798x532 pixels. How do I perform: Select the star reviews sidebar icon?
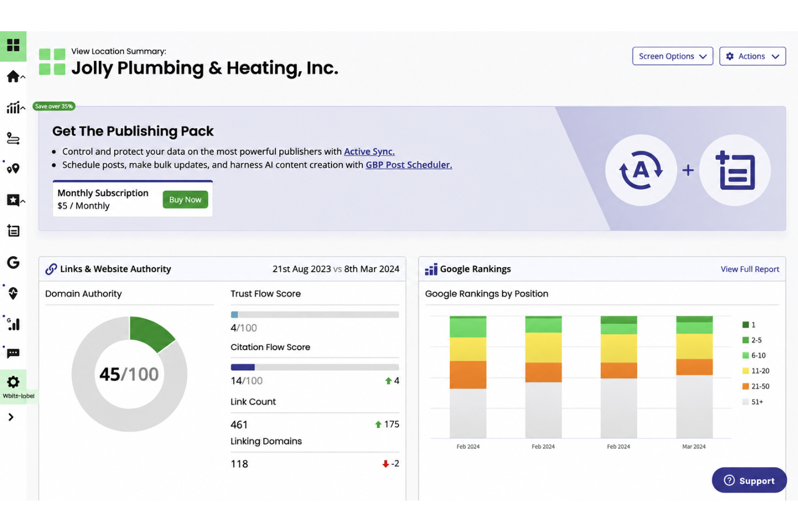pyautogui.click(x=13, y=200)
